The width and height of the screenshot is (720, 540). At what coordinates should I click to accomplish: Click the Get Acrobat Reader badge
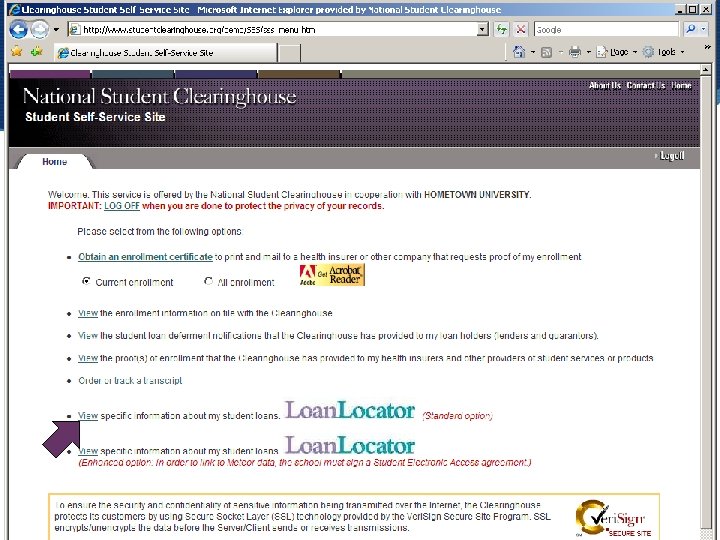click(x=332, y=275)
